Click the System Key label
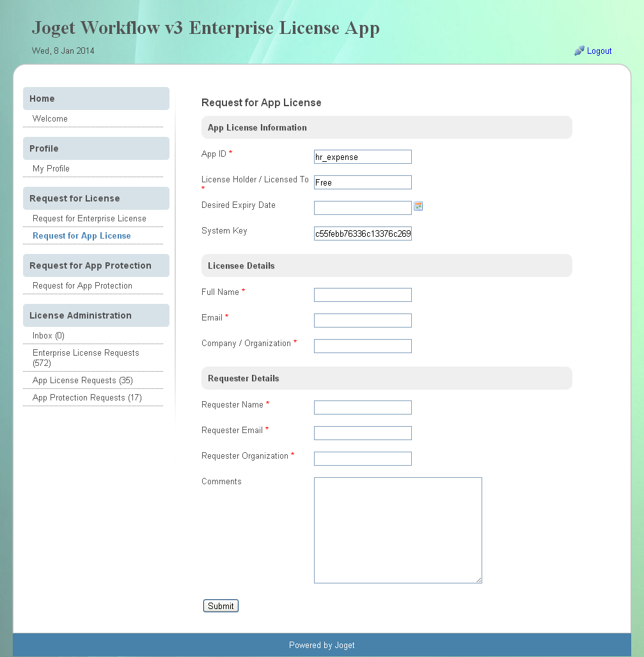The image size is (644, 657). [x=224, y=230]
